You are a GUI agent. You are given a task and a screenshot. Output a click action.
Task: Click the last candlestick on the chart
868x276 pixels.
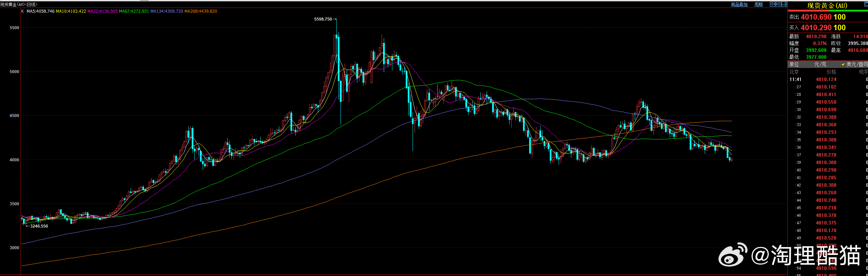click(732, 159)
